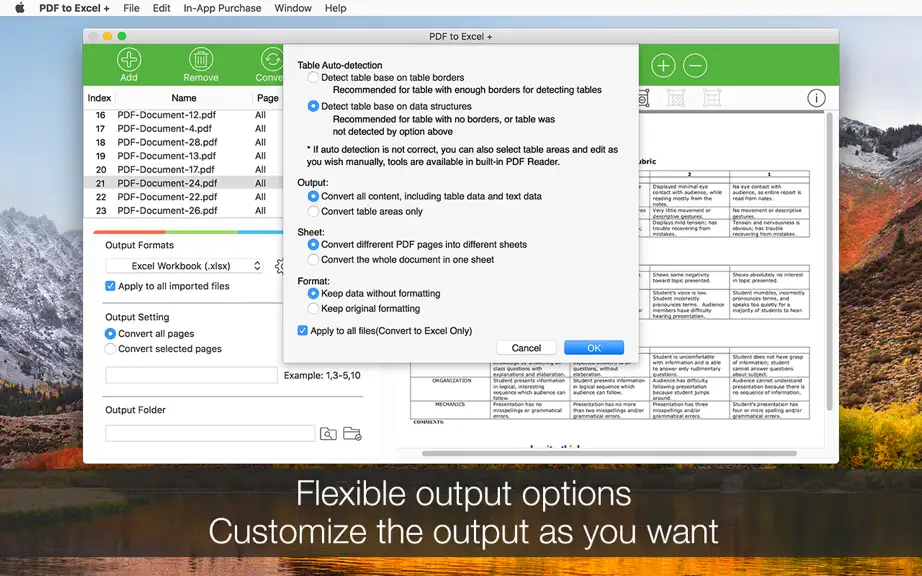This screenshot has height=576, width=922.
Task: Open the Edit menu
Action: (x=161, y=8)
